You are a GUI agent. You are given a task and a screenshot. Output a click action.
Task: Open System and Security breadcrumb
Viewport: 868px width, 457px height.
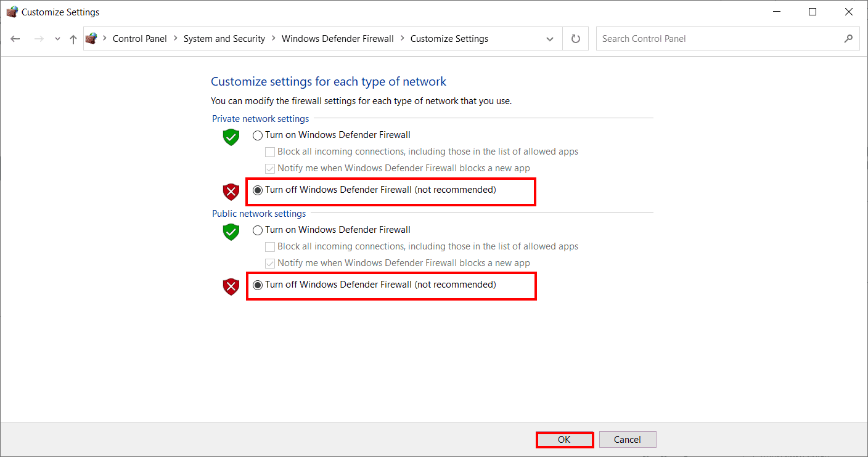coord(224,38)
